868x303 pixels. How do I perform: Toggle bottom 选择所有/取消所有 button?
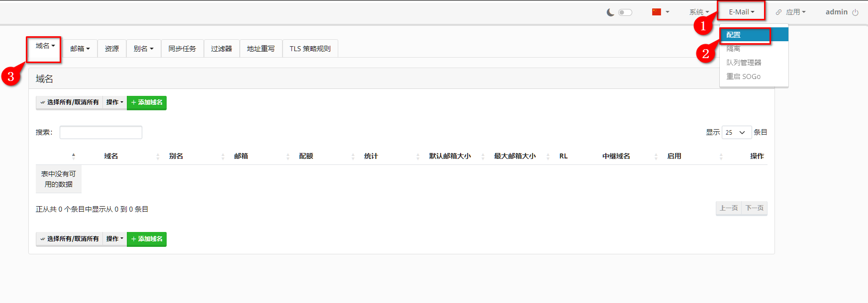[x=69, y=239]
